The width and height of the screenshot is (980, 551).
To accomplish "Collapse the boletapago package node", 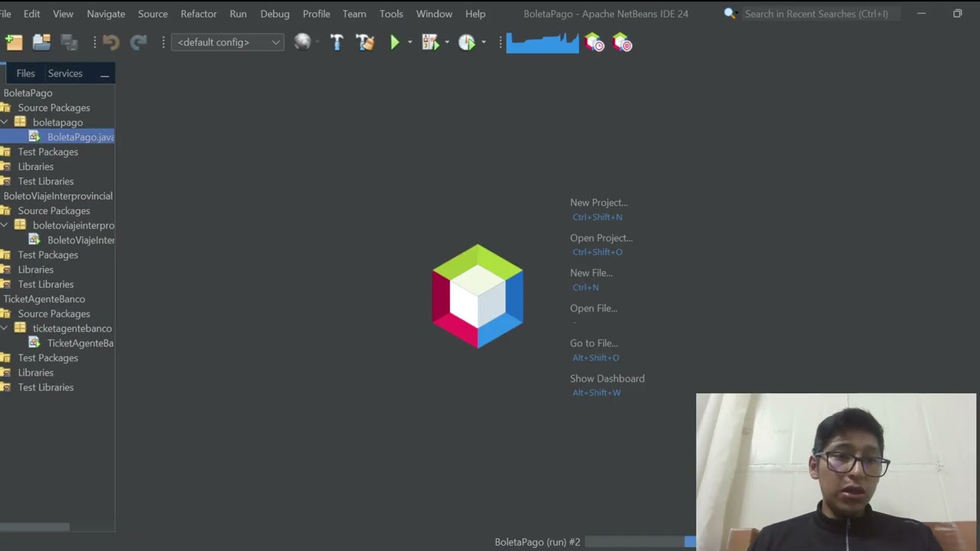I will pyautogui.click(x=5, y=122).
